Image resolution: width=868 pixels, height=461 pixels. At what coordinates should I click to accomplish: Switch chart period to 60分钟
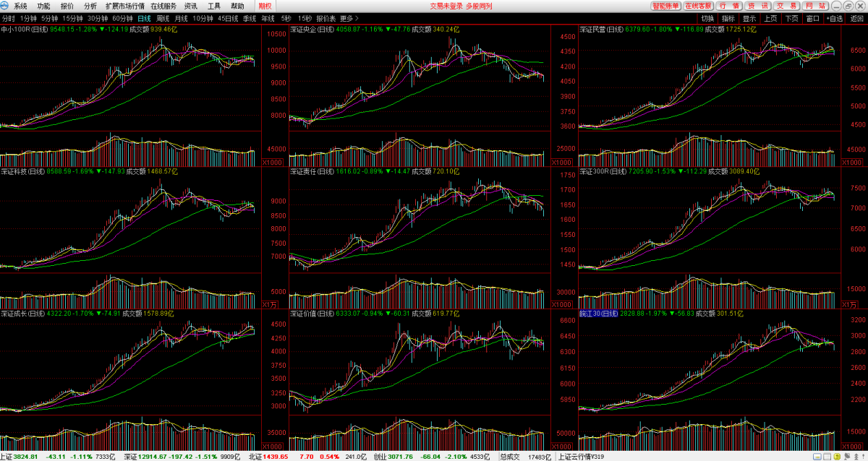coord(122,18)
